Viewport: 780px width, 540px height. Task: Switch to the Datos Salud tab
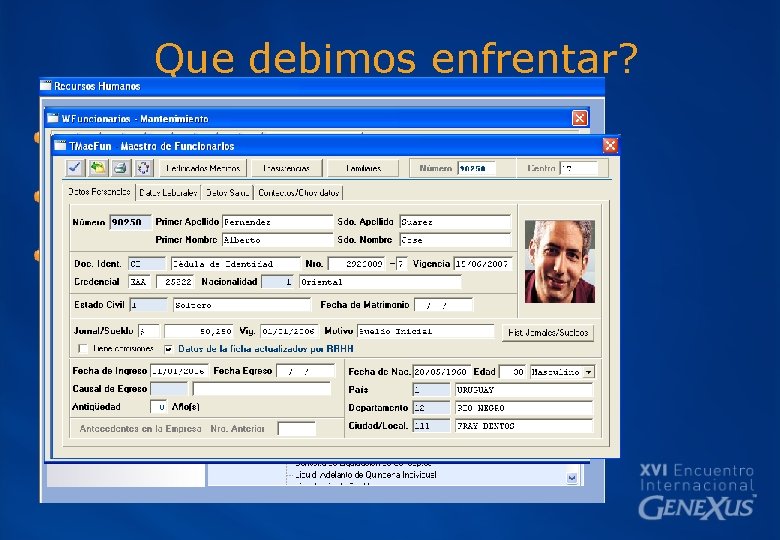pos(227,193)
